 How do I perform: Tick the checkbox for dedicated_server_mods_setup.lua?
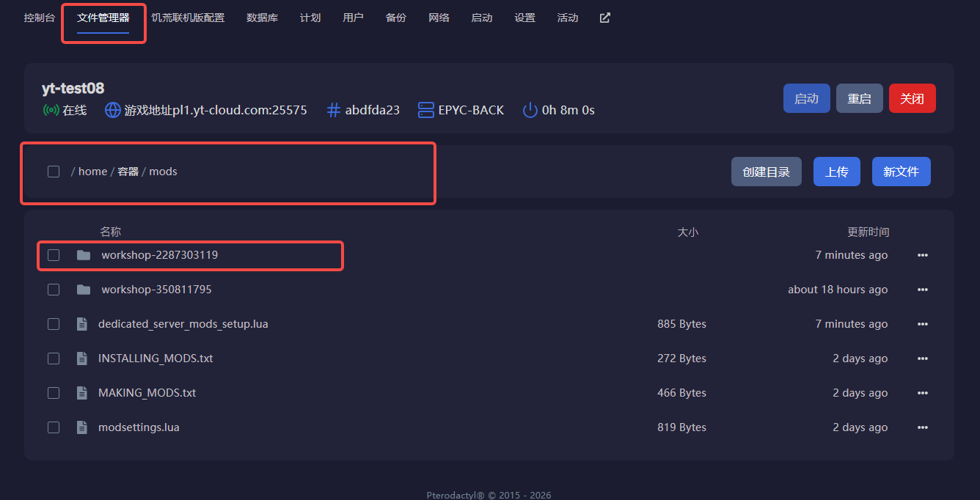point(54,324)
